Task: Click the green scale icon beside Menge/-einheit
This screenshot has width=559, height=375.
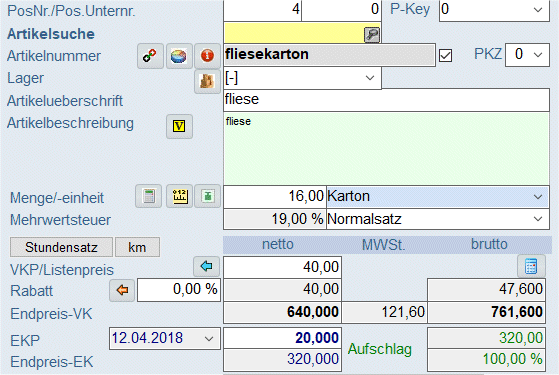Action: pos(207,196)
